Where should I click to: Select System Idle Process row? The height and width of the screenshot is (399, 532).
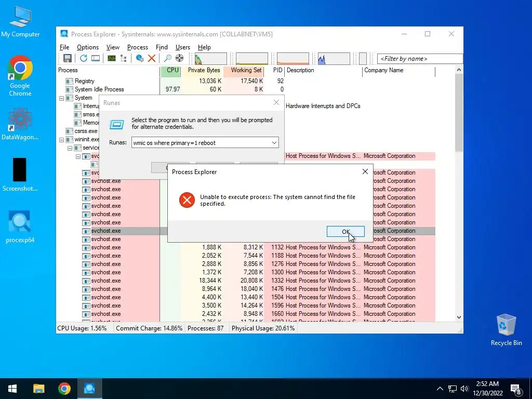click(246, 89)
